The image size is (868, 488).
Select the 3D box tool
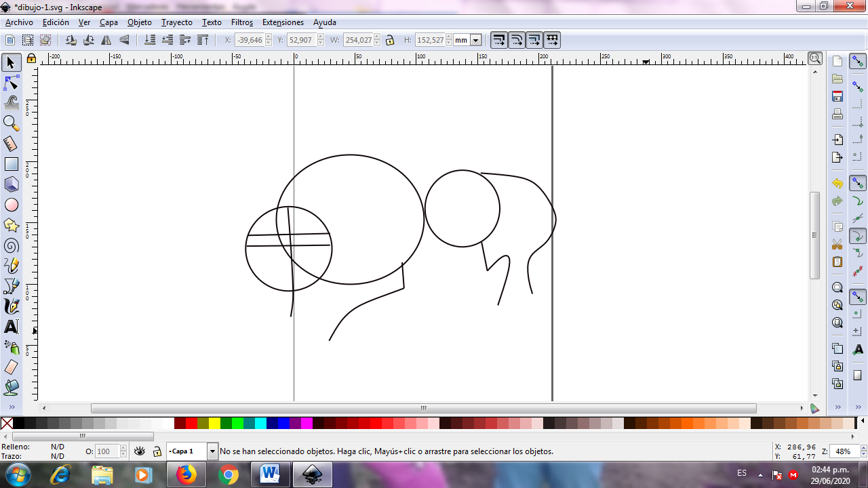(11, 184)
